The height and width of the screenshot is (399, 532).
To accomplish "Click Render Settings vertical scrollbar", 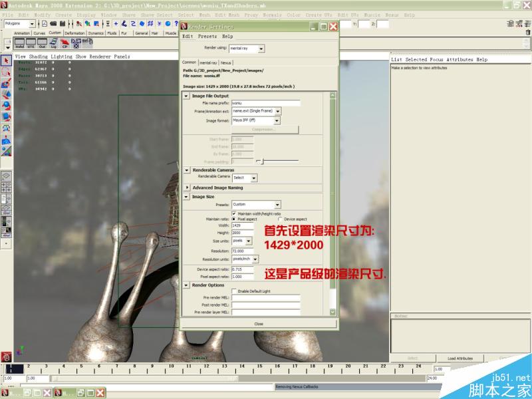I will (332, 203).
